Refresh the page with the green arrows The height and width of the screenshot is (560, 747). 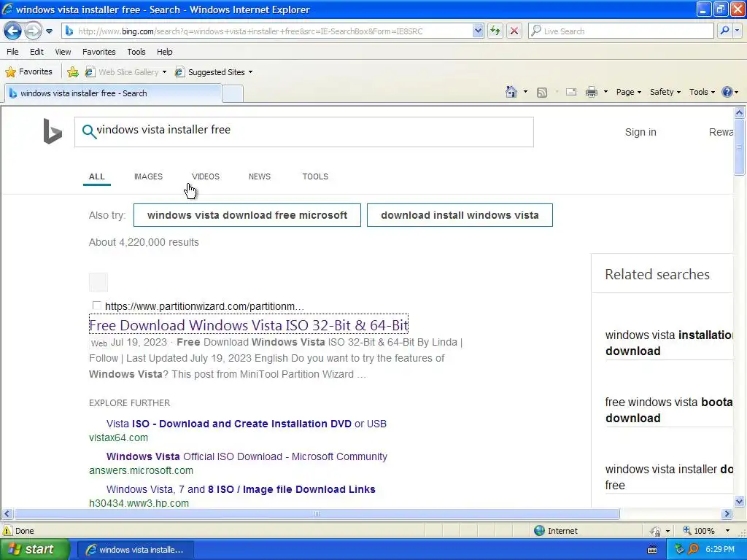(x=495, y=31)
